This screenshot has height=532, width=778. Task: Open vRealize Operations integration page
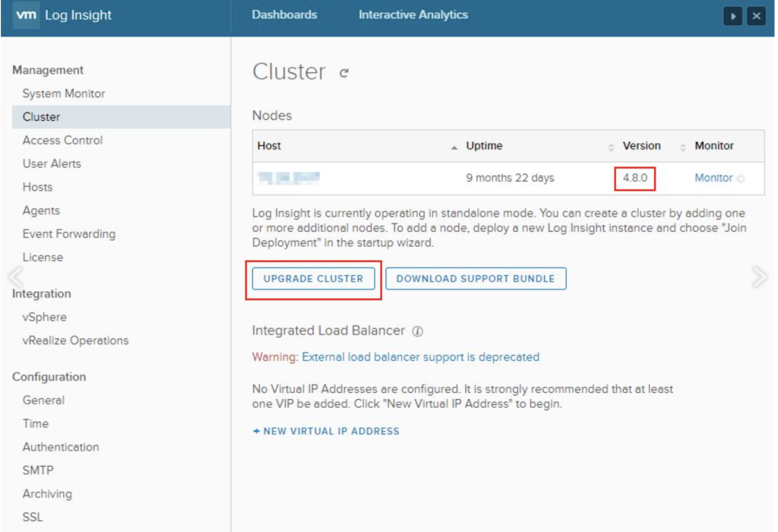(75, 340)
